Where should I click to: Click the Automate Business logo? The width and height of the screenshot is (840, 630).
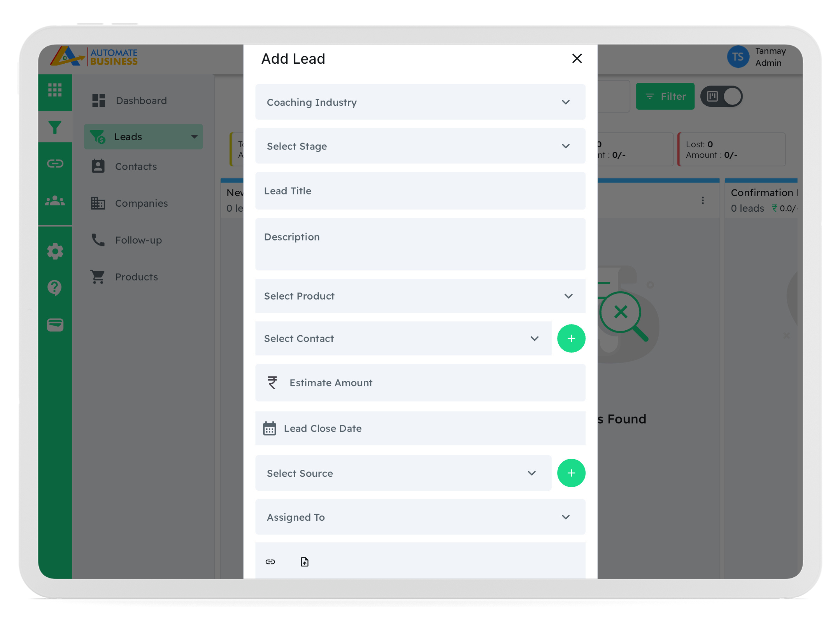coord(94,57)
